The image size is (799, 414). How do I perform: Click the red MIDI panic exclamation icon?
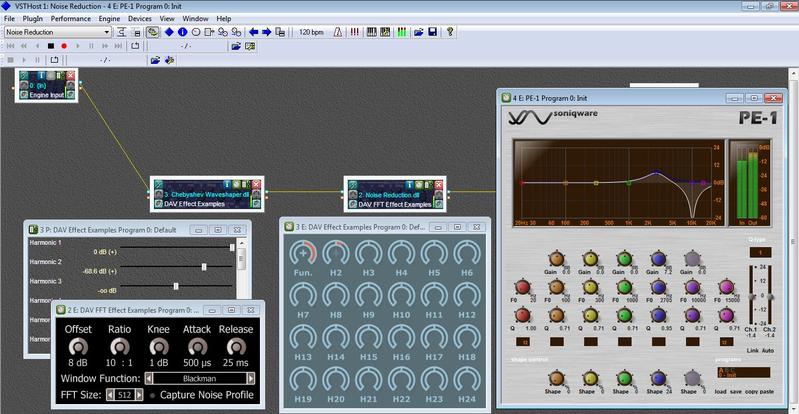click(355, 32)
